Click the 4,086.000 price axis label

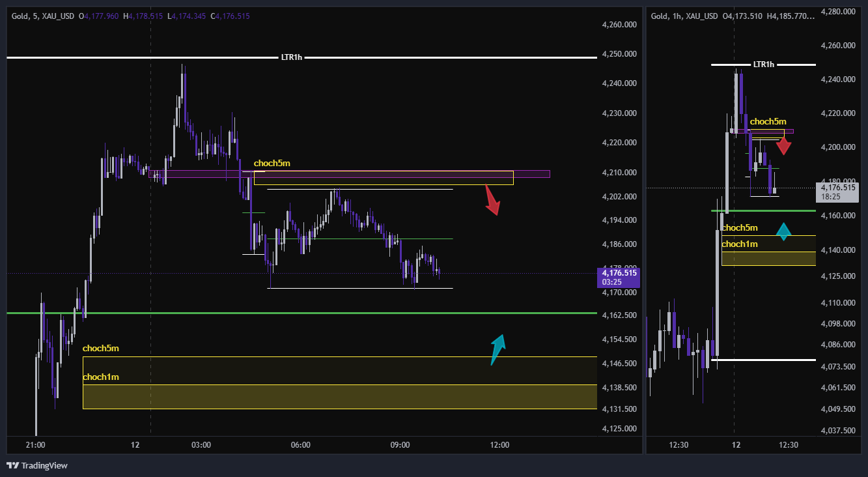(x=837, y=345)
